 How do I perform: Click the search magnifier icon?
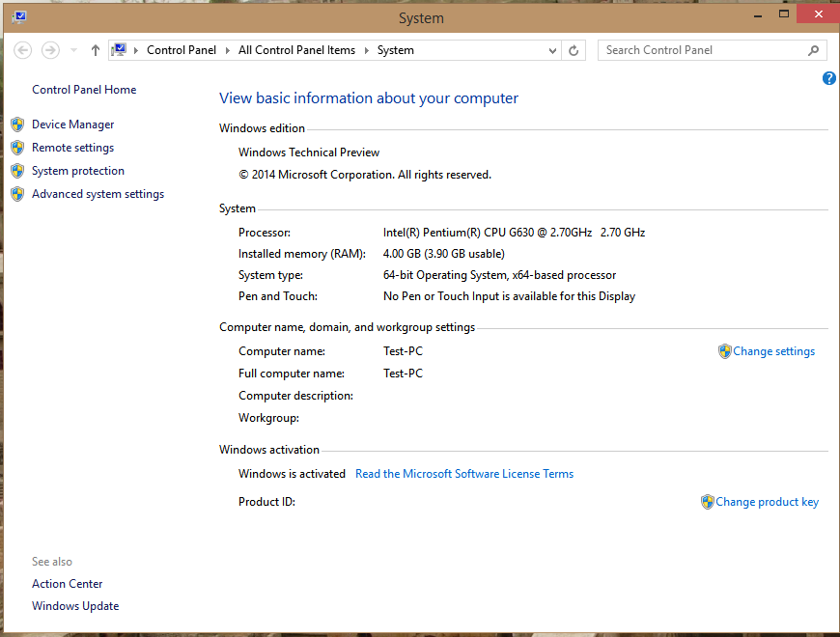click(x=813, y=50)
